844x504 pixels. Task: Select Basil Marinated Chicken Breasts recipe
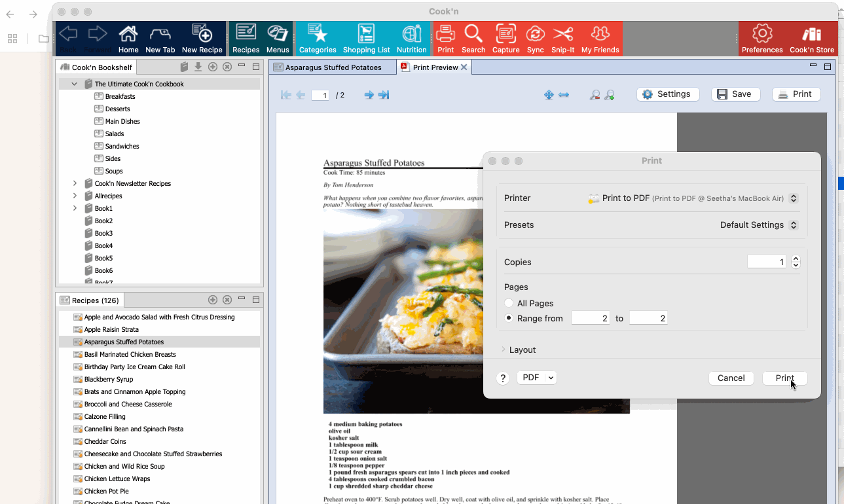pyautogui.click(x=130, y=354)
